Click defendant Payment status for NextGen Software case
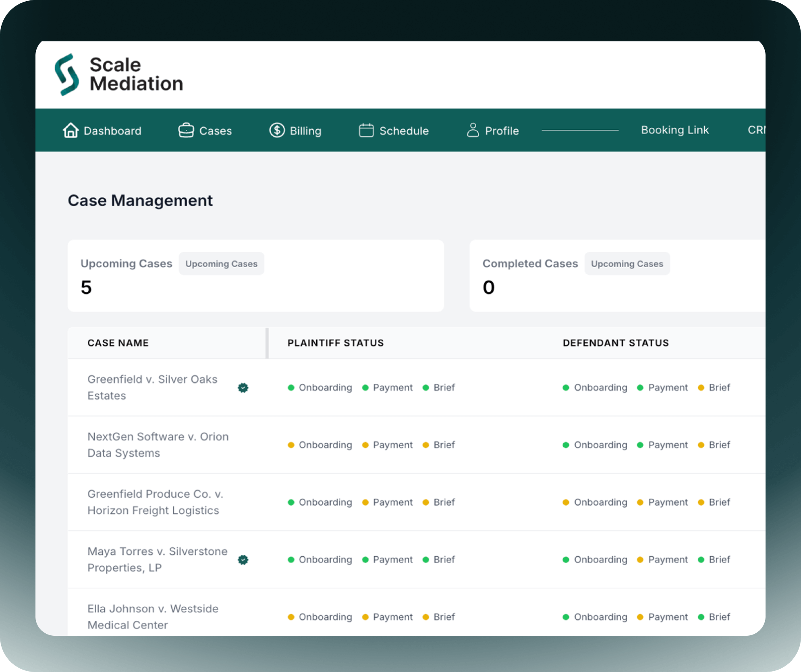Viewport: 801px width, 672px height. 668,445
